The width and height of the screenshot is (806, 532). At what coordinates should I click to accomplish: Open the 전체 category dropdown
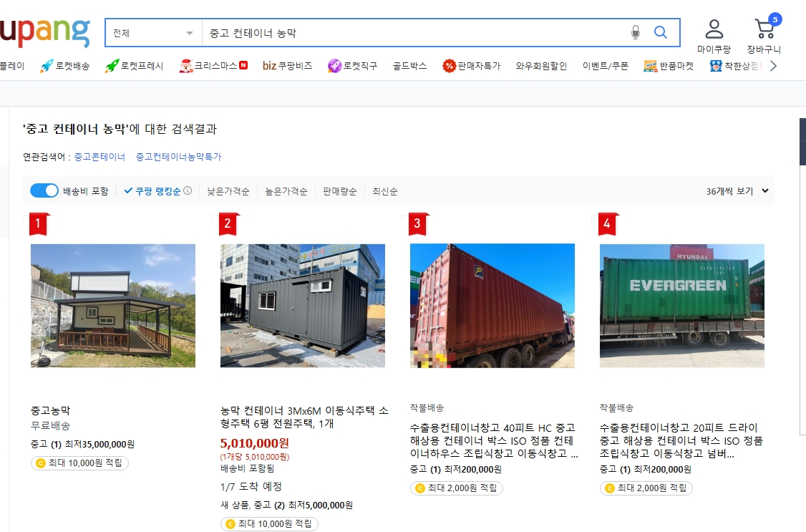[x=152, y=32]
